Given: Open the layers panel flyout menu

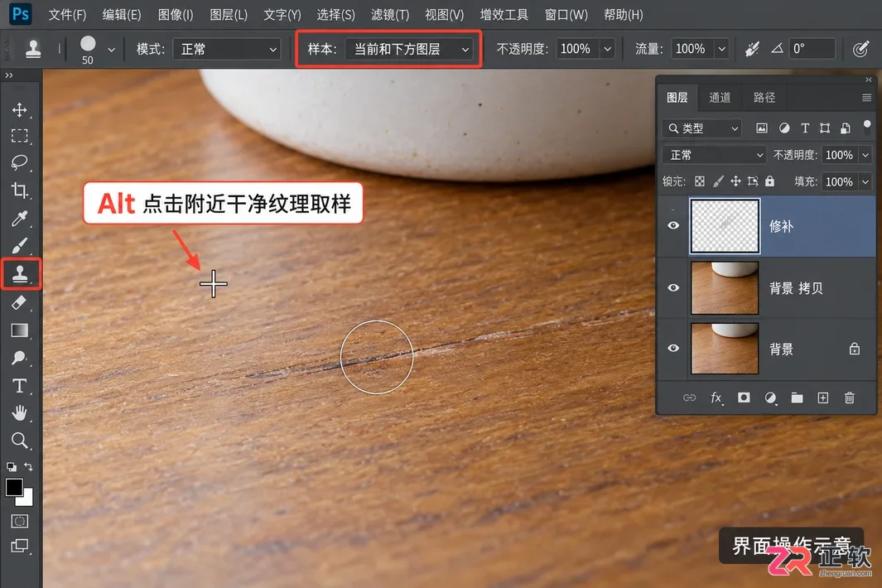Looking at the screenshot, I should click(x=866, y=98).
